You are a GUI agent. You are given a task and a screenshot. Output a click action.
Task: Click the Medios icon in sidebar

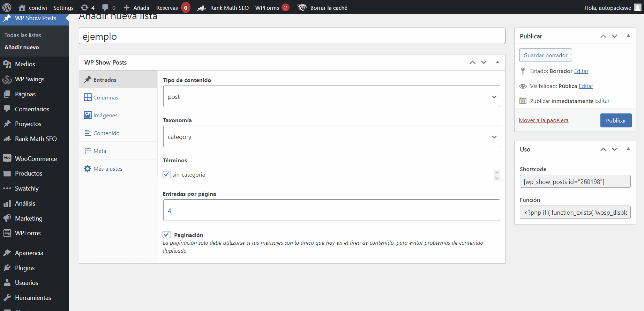pos(7,64)
